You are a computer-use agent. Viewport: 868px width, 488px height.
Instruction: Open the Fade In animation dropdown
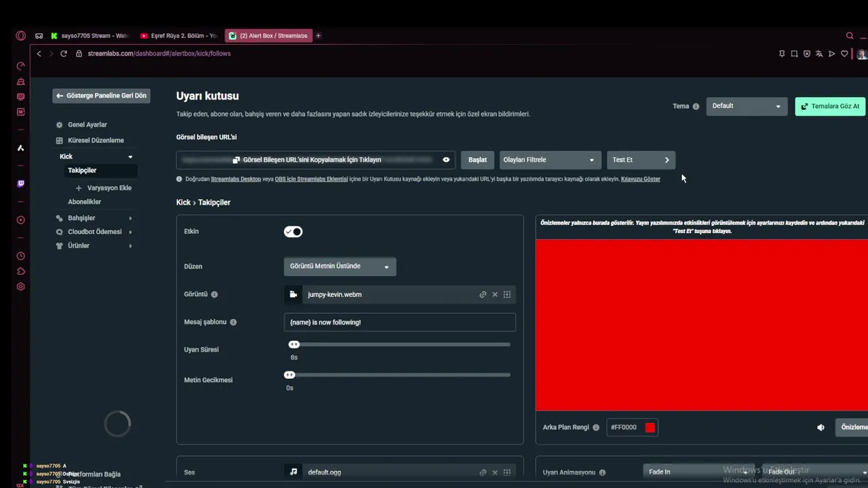[698, 472]
